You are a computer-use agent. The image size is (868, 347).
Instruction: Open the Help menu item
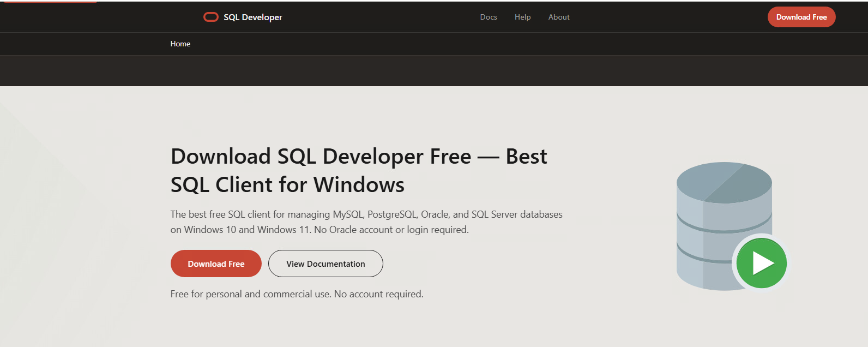[x=522, y=17]
